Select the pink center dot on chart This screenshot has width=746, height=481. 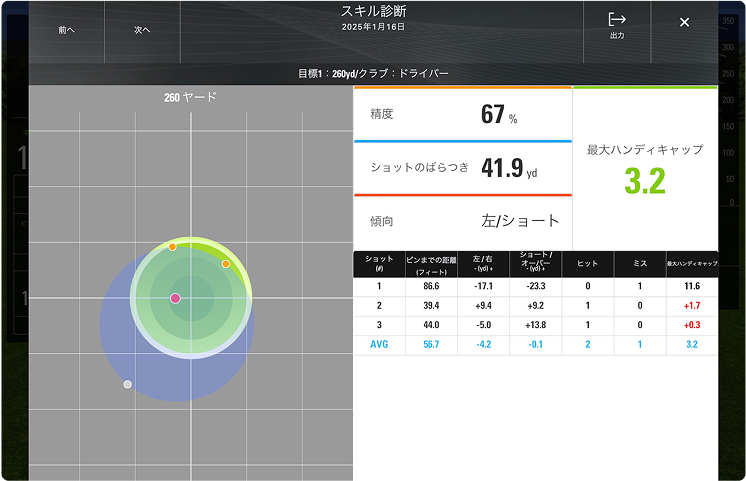click(175, 298)
